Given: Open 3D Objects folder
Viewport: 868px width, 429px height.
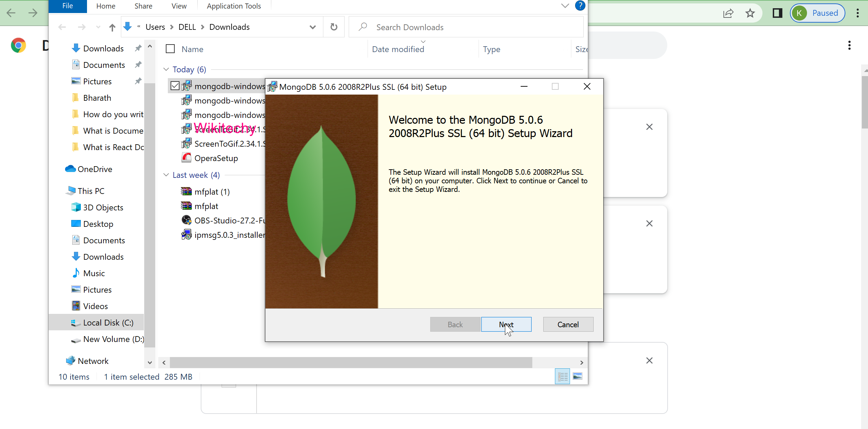Looking at the screenshot, I should (x=103, y=207).
